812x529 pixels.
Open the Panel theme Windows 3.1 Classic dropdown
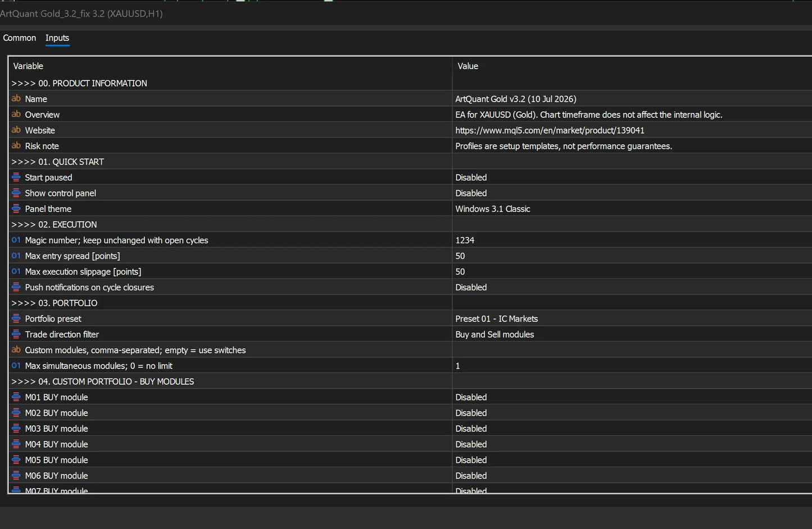click(632, 208)
